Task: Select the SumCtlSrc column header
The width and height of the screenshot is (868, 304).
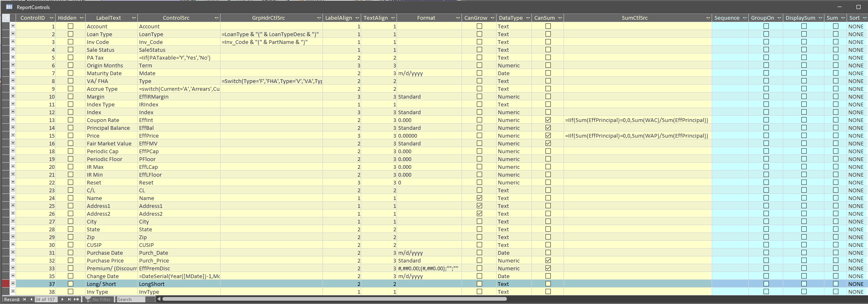Action: 634,18
